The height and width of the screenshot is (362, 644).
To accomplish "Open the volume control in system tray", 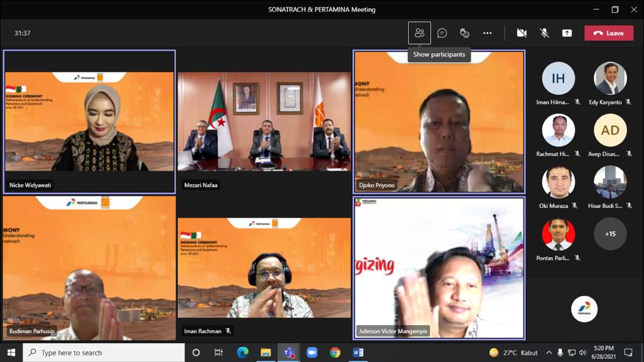I will click(582, 353).
